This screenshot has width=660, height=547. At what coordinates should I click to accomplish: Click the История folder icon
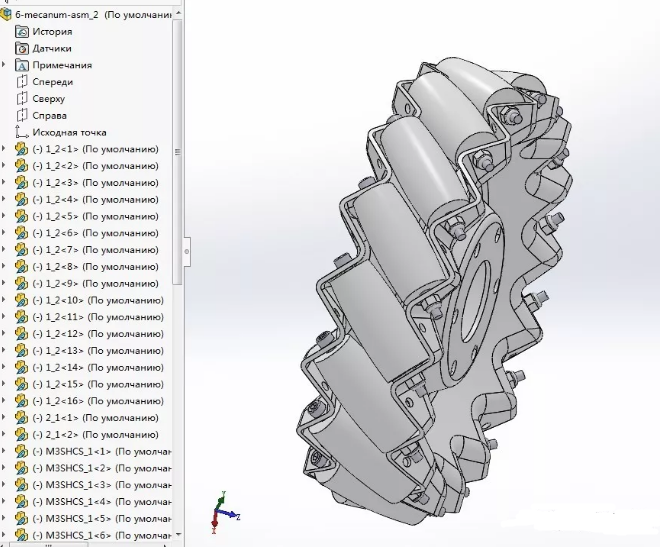21,32
